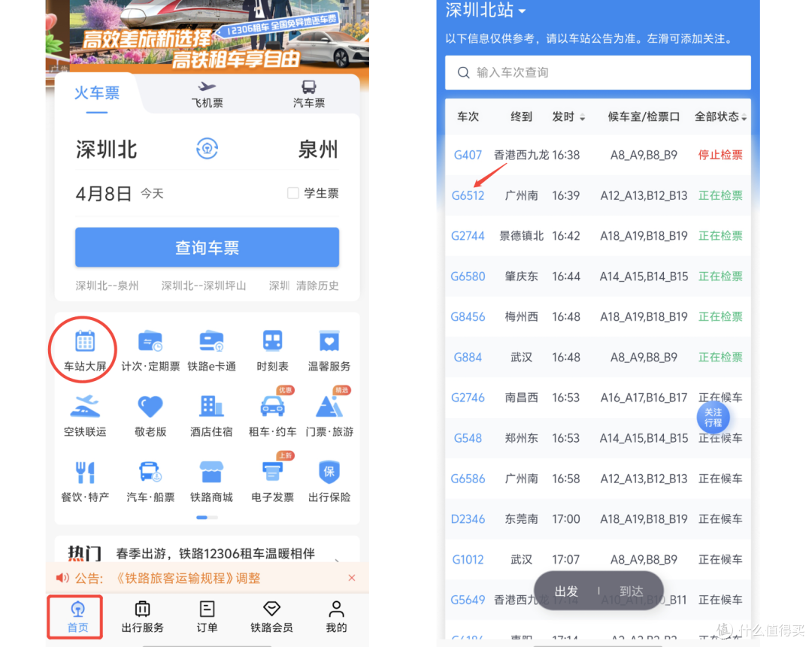Open the 车站大屏 station screen icon
The image size is (812, 647).
click(x=85, y=342)
